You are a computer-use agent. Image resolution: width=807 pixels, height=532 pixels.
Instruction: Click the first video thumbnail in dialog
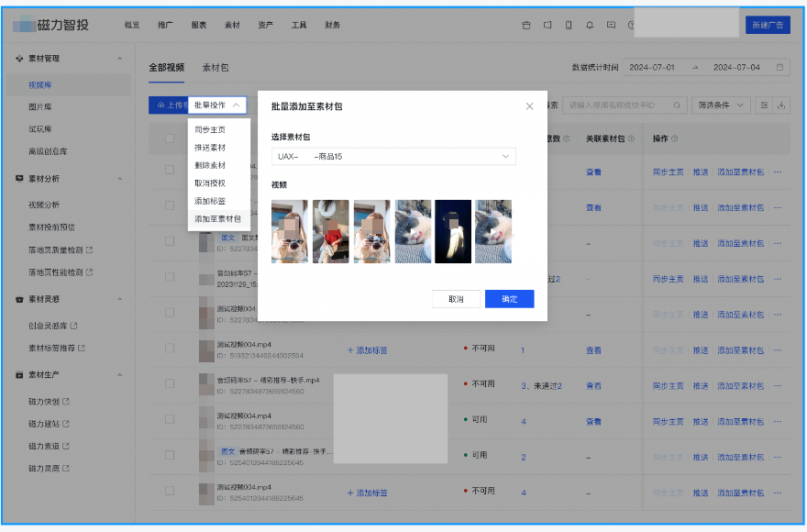[290, 232]
